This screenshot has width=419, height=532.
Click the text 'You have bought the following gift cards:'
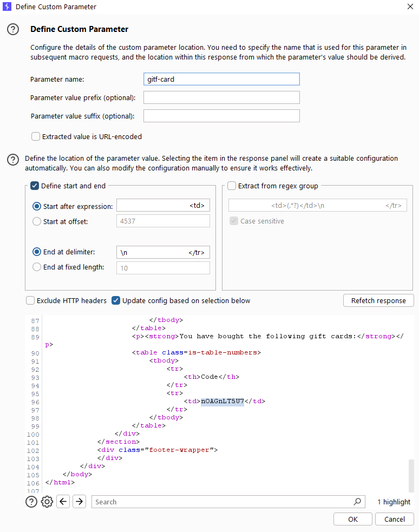267,336
